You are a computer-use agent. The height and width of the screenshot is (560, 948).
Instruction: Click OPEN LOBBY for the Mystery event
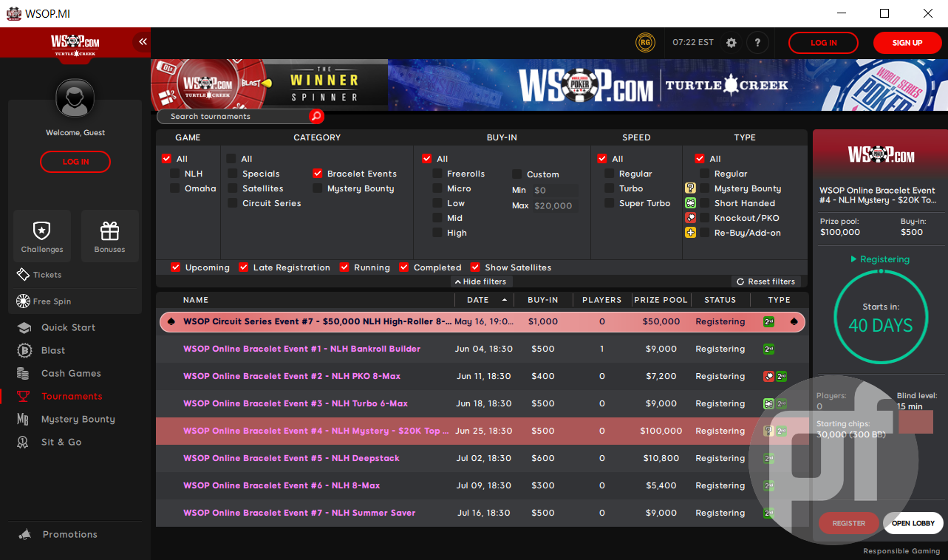pyautogui.click(x=913, y=522)
